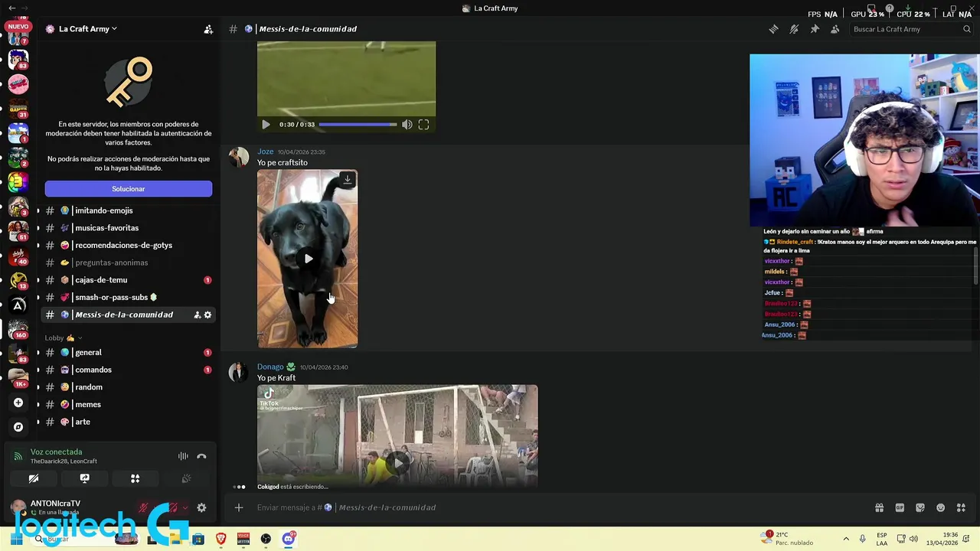The height and width of the screenshot is (551, 980).
Task: Open the output device dropdown arrow
Action: pos(185,507)
